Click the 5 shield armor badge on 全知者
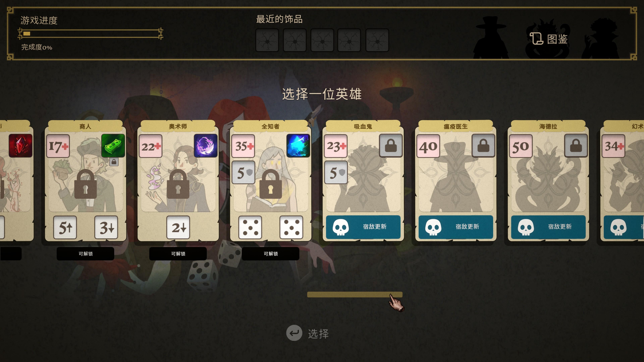This screenshot has height=362, width=644. coord(243,172)
